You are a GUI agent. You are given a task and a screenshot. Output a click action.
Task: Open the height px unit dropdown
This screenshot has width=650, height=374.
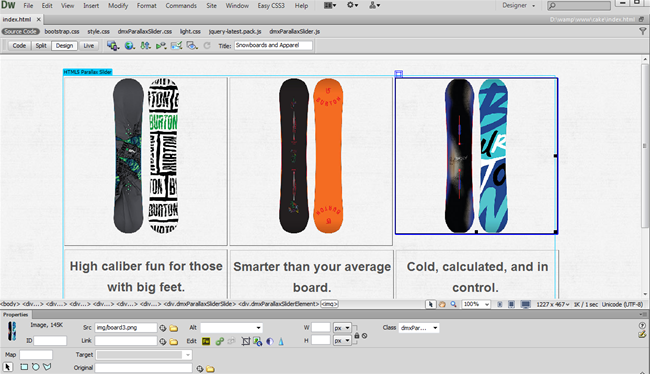pyautogui.click(x=342, y=341)
